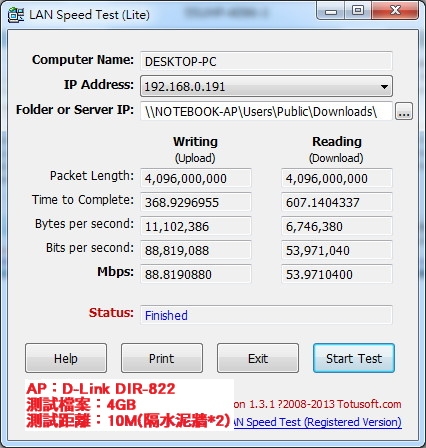Image resolution: width=426 pixels, height=448 pixels.
Task: Maximize the LAN Speed Test window
Action: 358,11
